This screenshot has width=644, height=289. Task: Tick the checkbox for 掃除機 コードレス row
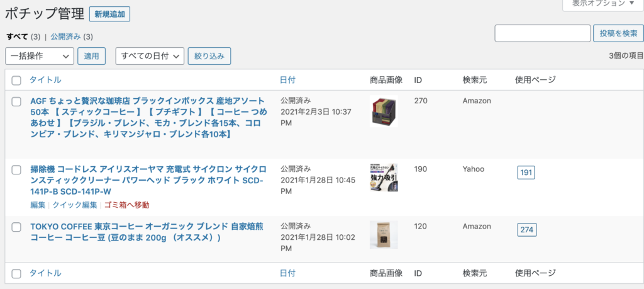(x=16, y=170)
